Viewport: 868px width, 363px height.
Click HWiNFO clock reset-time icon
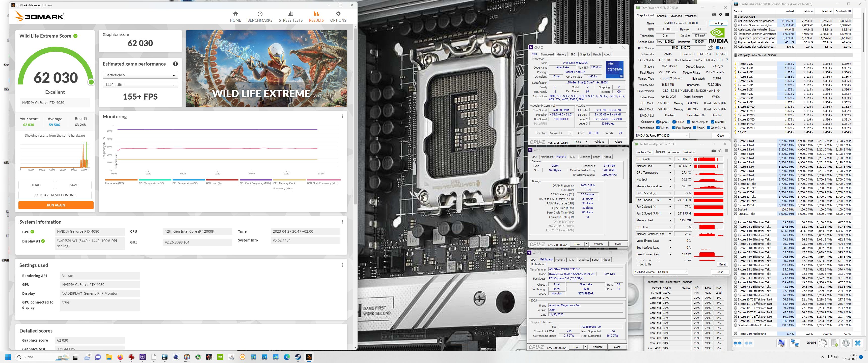click(x=823, y=343)
